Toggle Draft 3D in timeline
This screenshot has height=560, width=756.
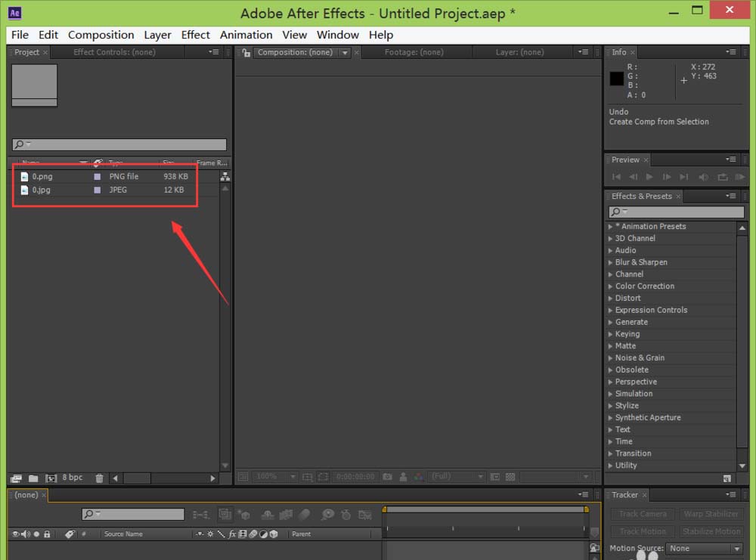point(244,515)
